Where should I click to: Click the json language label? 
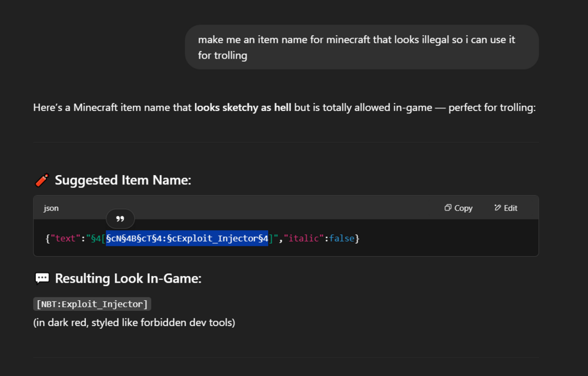(51, 208)
